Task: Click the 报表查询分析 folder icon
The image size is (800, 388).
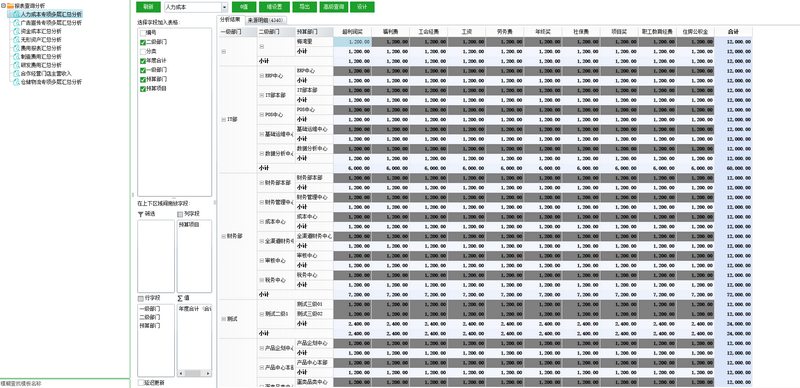Action: [x=10, y=5]
